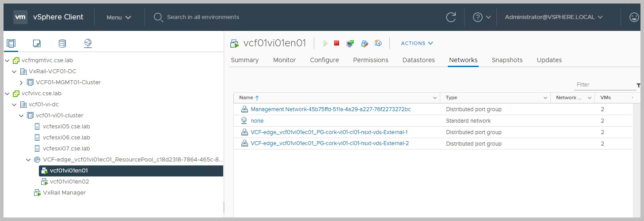644x221 pixels.
Task: Refresh the vSphere Client view
Action: pyautogui.click(x=451, y=17)
